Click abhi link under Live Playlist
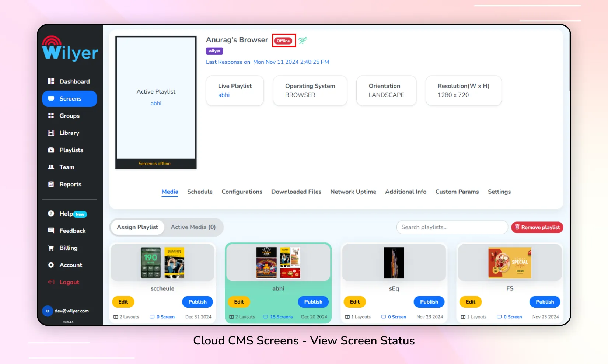Viewport: 608px width, 364px height. pyautogui.click(x=224, y=95)
